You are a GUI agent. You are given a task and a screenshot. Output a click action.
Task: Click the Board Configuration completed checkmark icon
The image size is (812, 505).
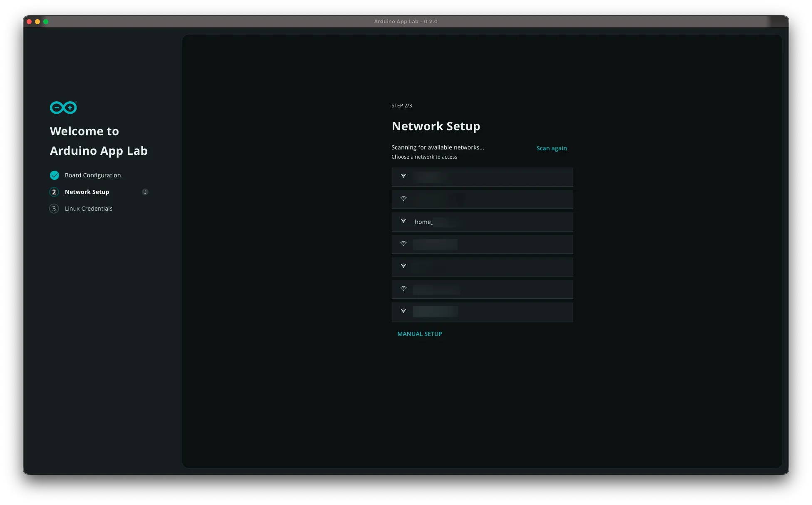54,175
